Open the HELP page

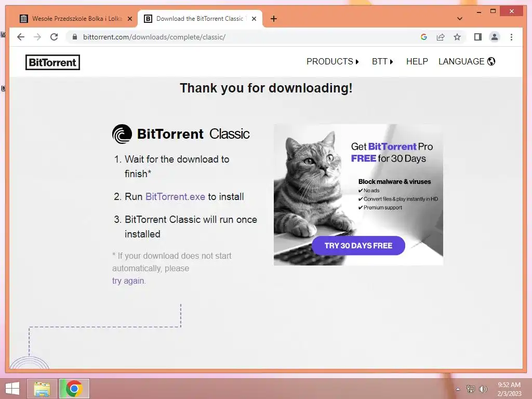pyautogui.click(x=417, y=61)
